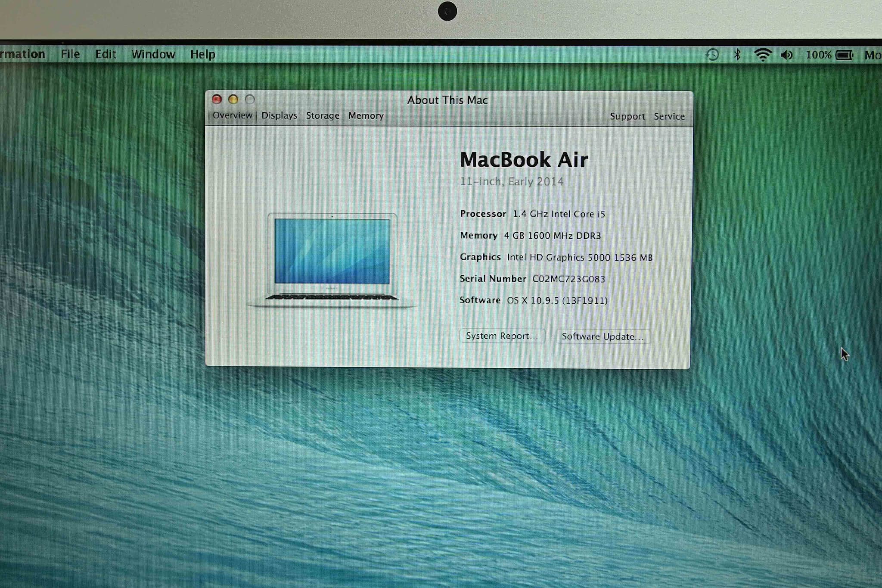The width and height of the screenshot is (882, 588).
Task: Click the Software Update button
Action: 603,336
